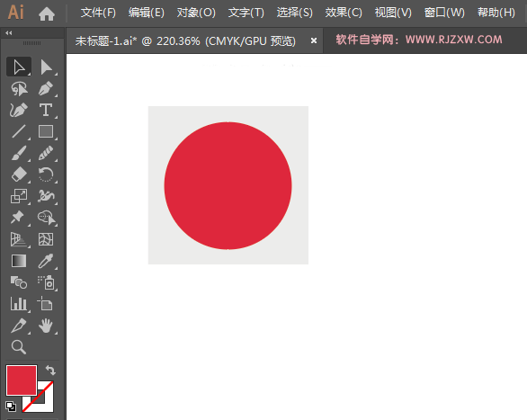527x420 pixels.
Task: Pick the Shaper pencil tool
Action: coord(46,153)
